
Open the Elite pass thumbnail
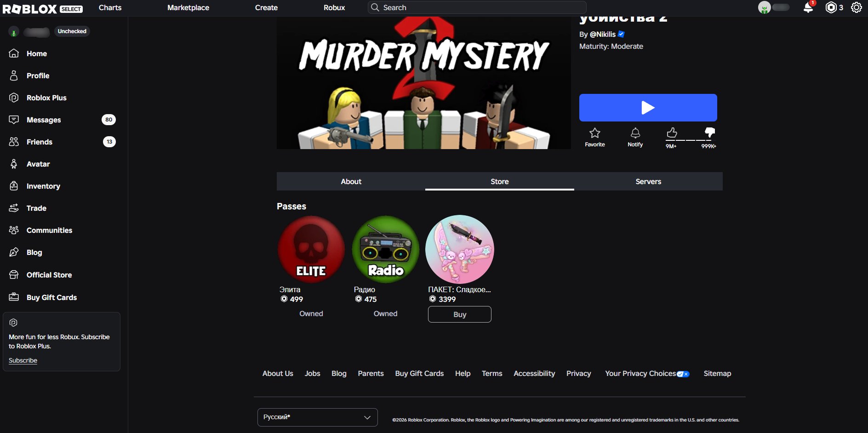311,249
